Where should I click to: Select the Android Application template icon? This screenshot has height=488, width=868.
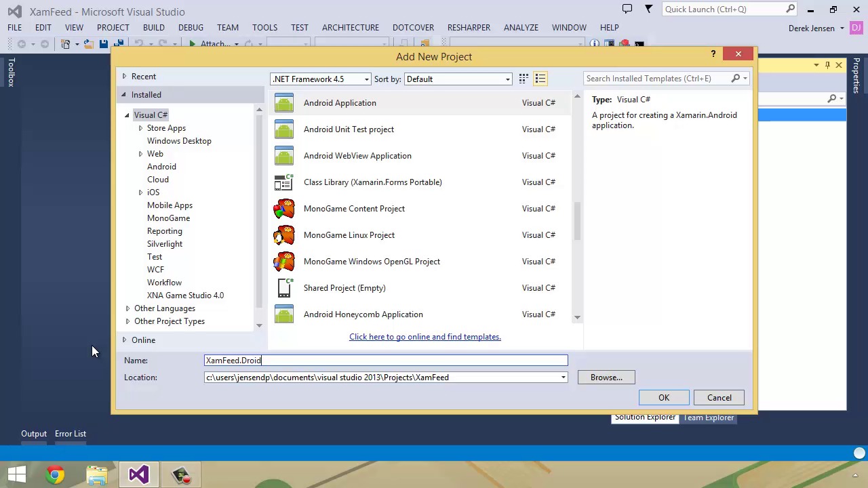[284, 103]
